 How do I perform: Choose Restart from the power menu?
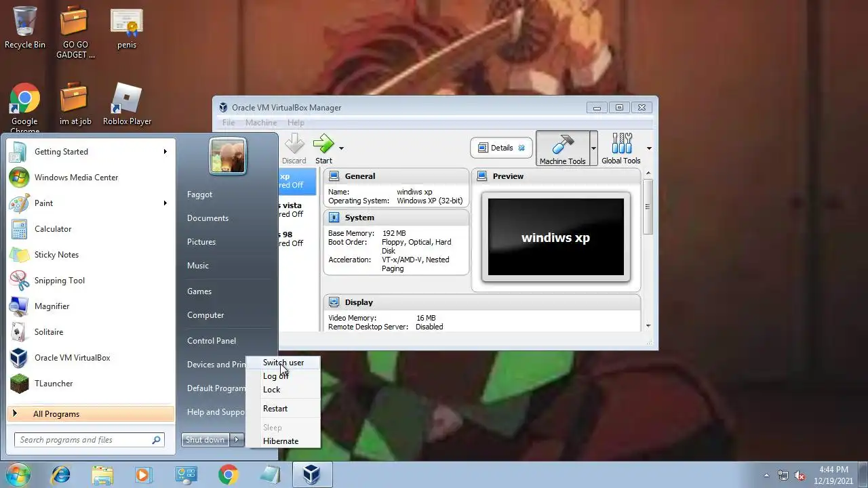(x=283, y=409)
